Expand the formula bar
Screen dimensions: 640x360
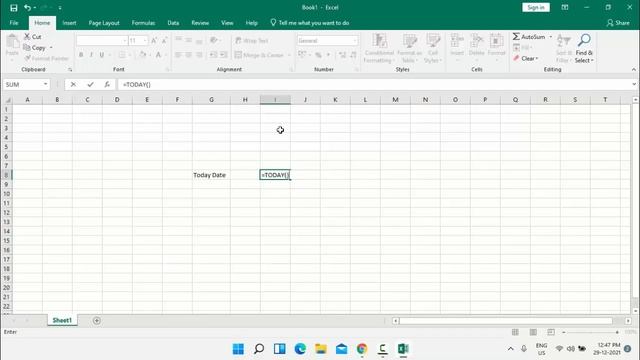[x=634, y=84]
